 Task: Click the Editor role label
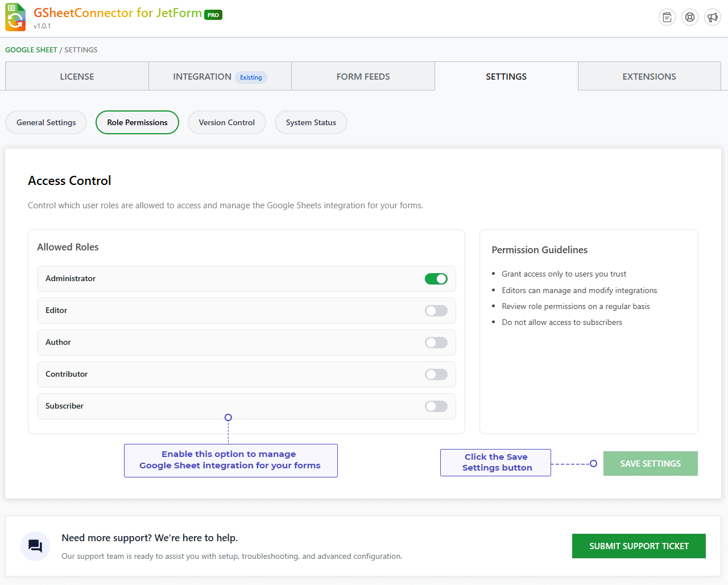56,310
